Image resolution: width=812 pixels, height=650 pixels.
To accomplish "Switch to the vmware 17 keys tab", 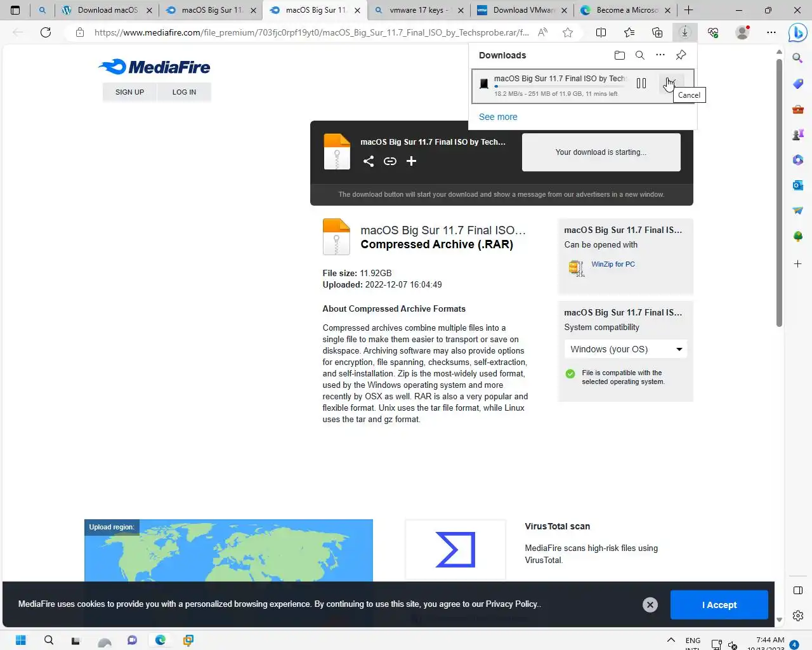I will [418, 10].
